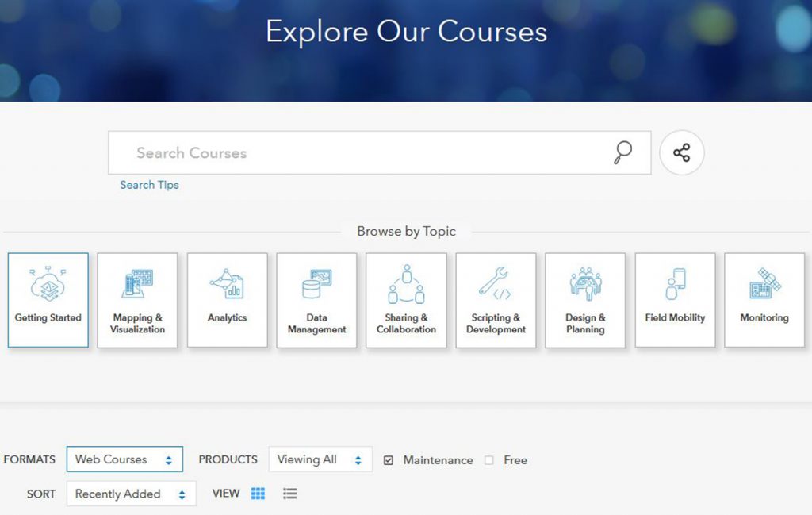Switch to grid view layout
Viewport: 812px width, 515px height.
[257, 493]
